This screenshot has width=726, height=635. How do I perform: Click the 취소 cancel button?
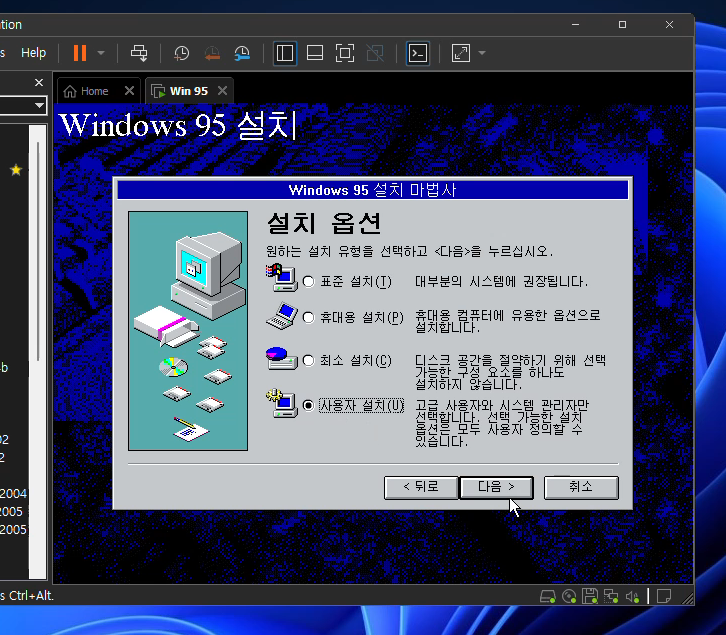581,487
